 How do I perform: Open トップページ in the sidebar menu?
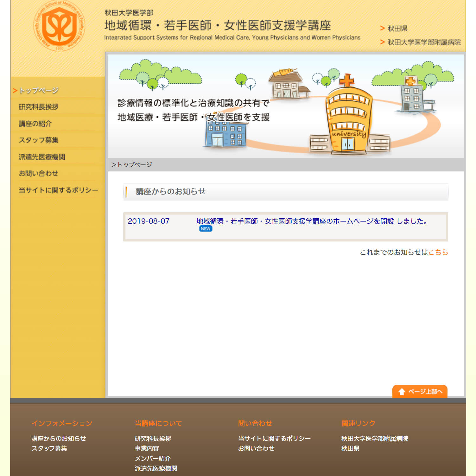click(x=39, y=90)
